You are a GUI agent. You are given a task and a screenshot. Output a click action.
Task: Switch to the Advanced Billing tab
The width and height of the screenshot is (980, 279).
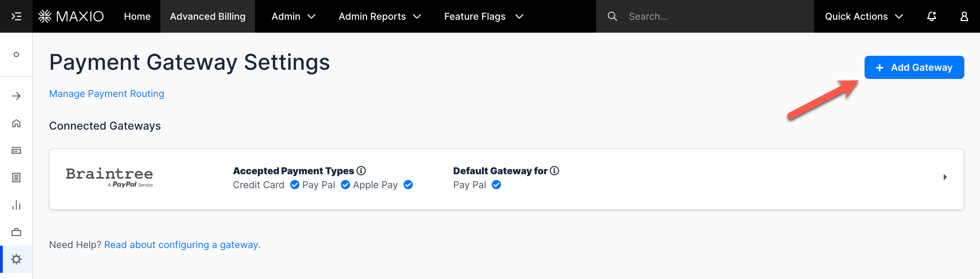click(x=207, y=16)
